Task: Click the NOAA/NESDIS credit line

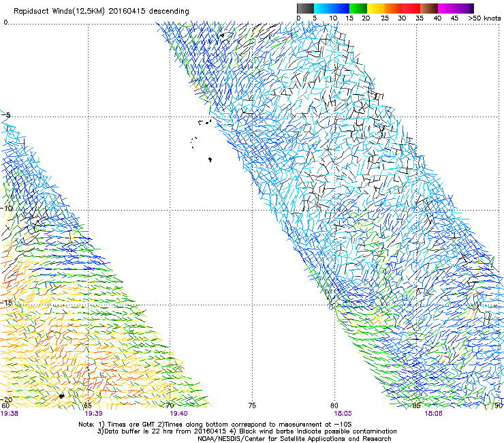Action: point(294,439)
